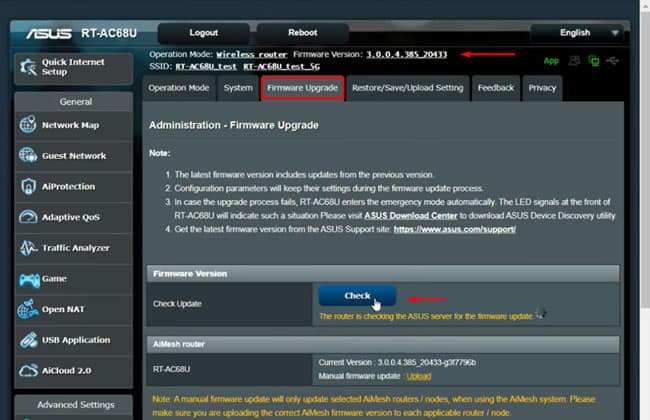Click the RT-AC68U AiMesh router row label

(172, 369)
